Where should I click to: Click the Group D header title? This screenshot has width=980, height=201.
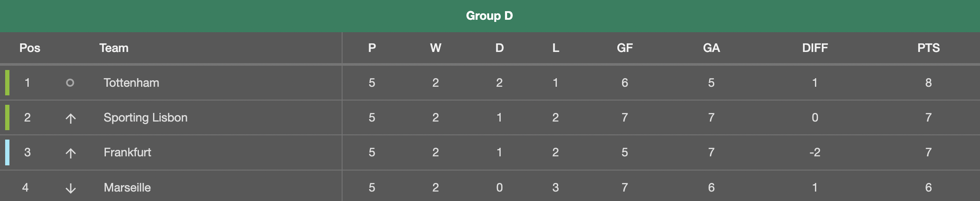tap(490, 16)
